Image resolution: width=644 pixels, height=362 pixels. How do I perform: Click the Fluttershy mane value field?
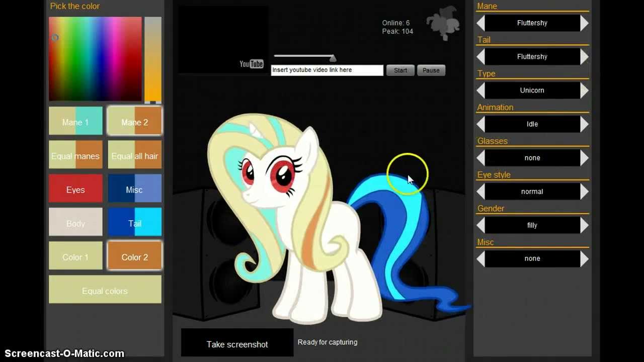532,23
